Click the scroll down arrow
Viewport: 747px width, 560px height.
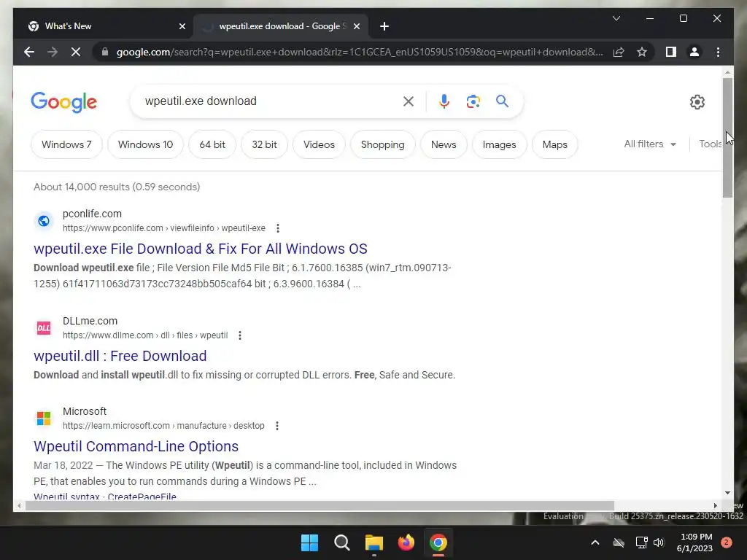click(x=727, y=493)
